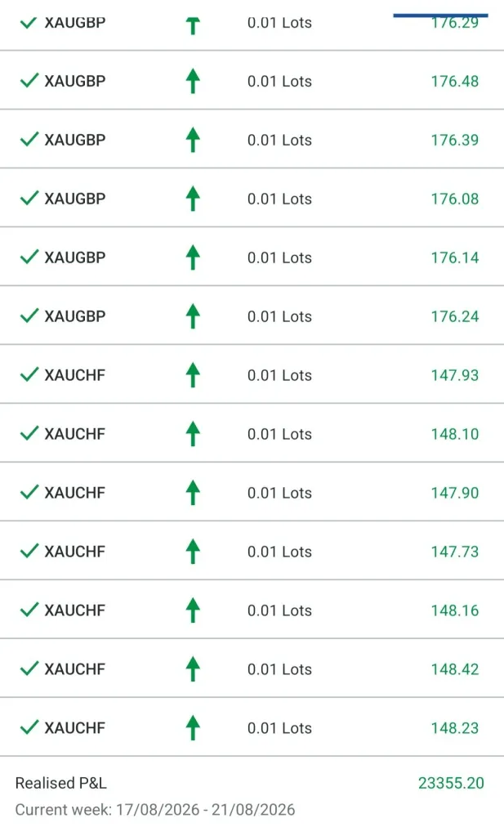Click the buy arrow in the 176.39 row

coord(193,140)
